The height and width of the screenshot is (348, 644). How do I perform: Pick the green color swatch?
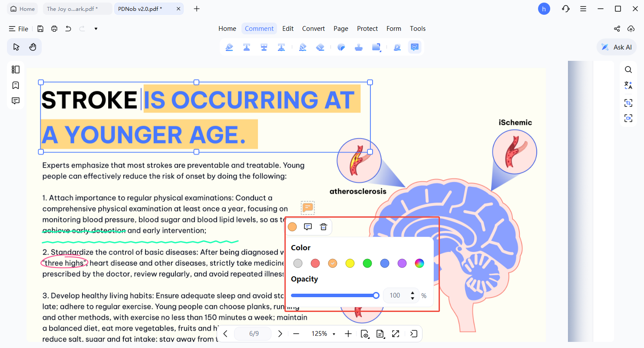pos(367,263)
